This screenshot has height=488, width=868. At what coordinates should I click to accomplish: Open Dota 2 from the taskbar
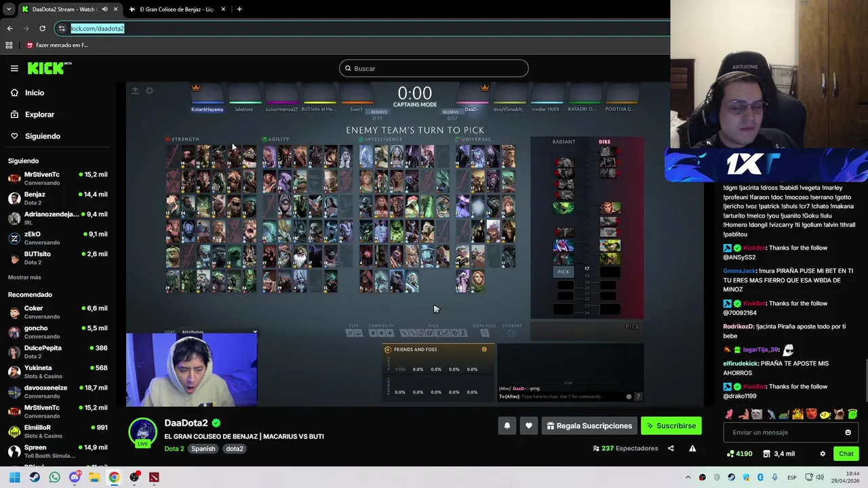point(154,477)
